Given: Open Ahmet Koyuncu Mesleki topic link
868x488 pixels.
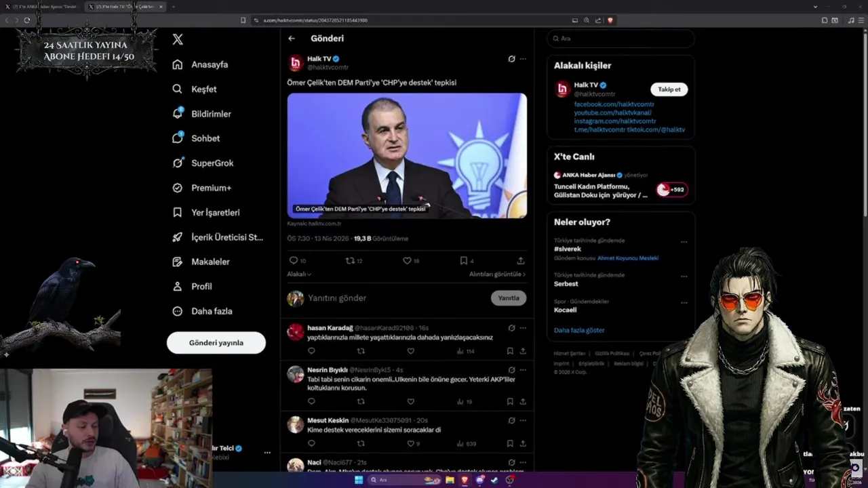Looking at the screenshot, I should 628,258.
